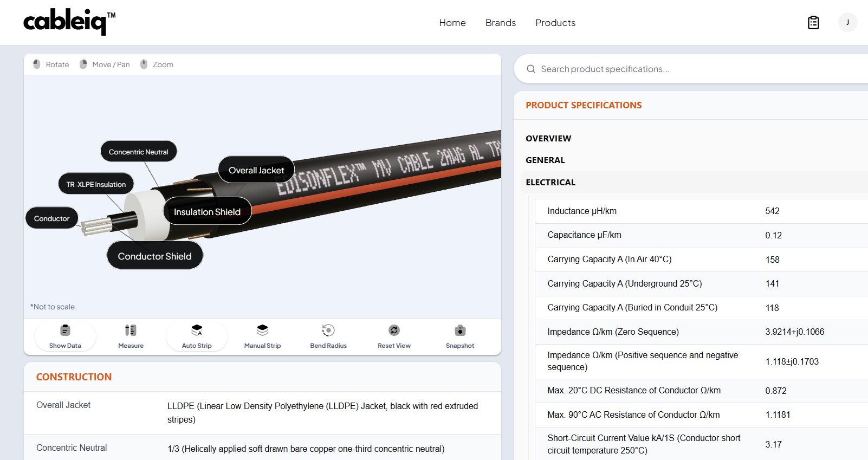The width and height of the screenshot is (868, 460).
Task: Click the Move / Pan mouse hint icon
Action: point(83,64)
